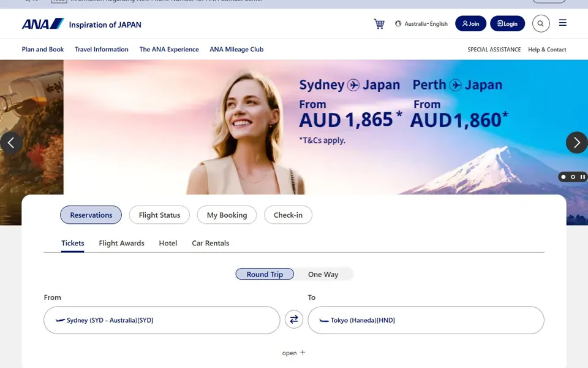This screenshot has height=368, width=588.
Task: Select Flight Awards tab
Action: tap(121, 243)
